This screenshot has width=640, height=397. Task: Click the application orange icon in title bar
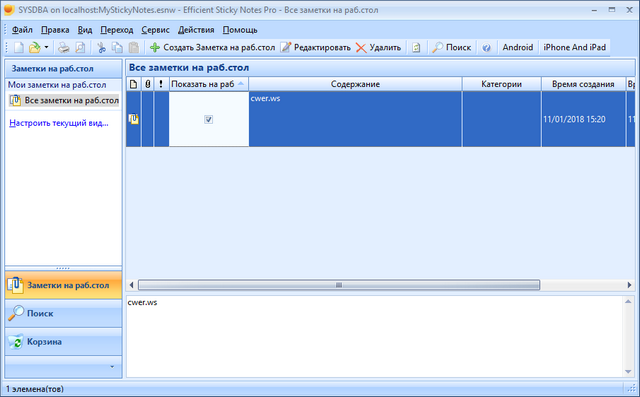[x=9, y=9]
